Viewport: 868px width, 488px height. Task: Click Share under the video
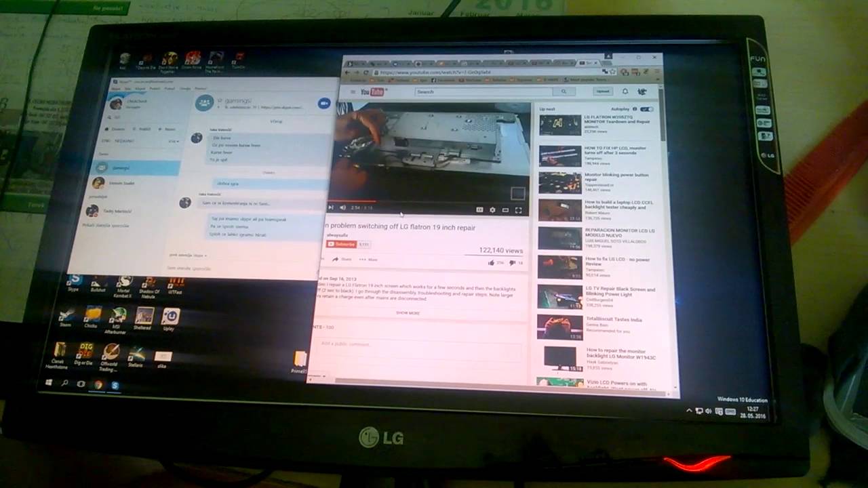[342, 259]
